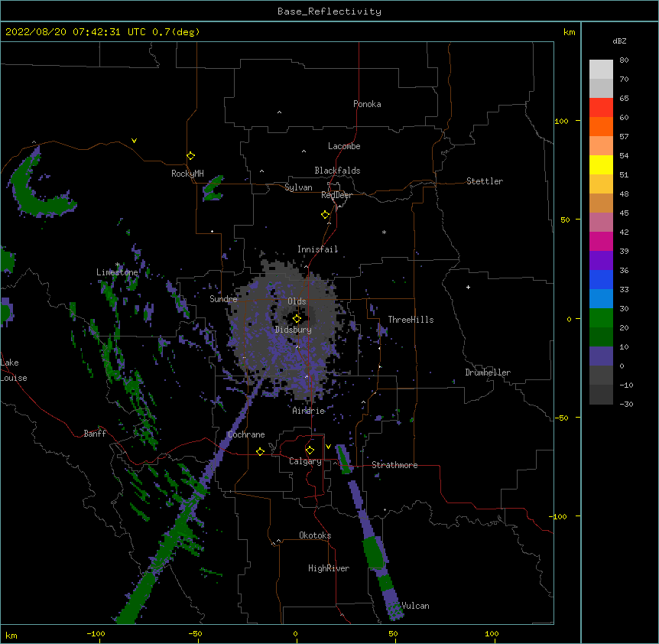
Task: Click the green radar echo segment north of Vulcan
Action: [374, 552]
